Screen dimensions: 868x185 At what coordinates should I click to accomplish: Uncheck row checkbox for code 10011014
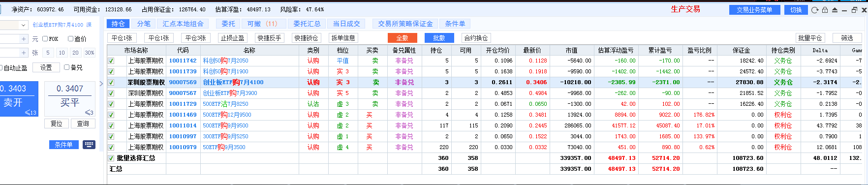[111, 126]
